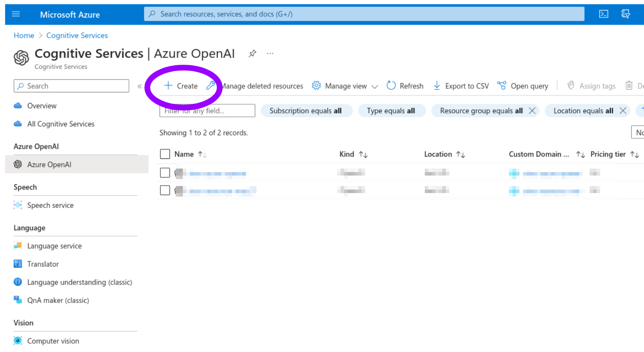
Task: Open the portal hamburger menu
Action: [16, 14]
